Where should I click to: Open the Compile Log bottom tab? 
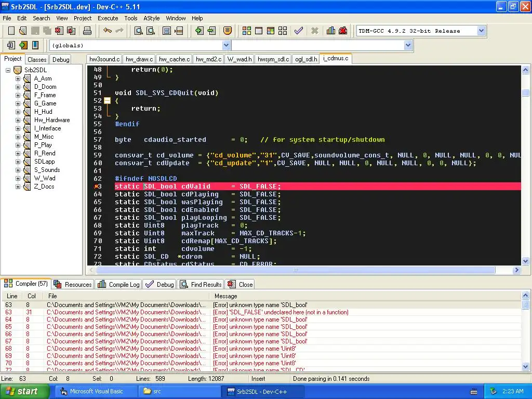[x=118, y=284]
